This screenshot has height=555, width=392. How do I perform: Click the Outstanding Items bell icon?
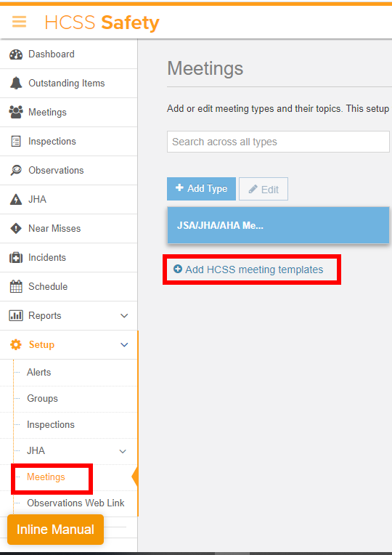click(16, 84)
